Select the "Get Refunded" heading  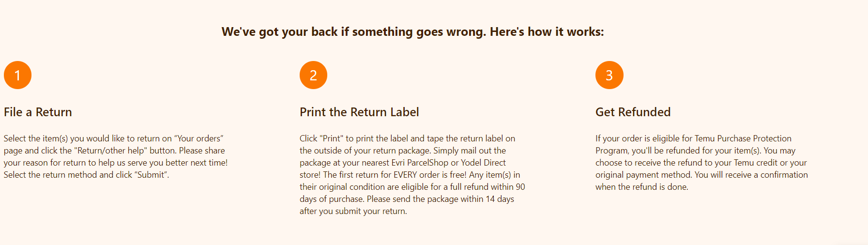633,112
